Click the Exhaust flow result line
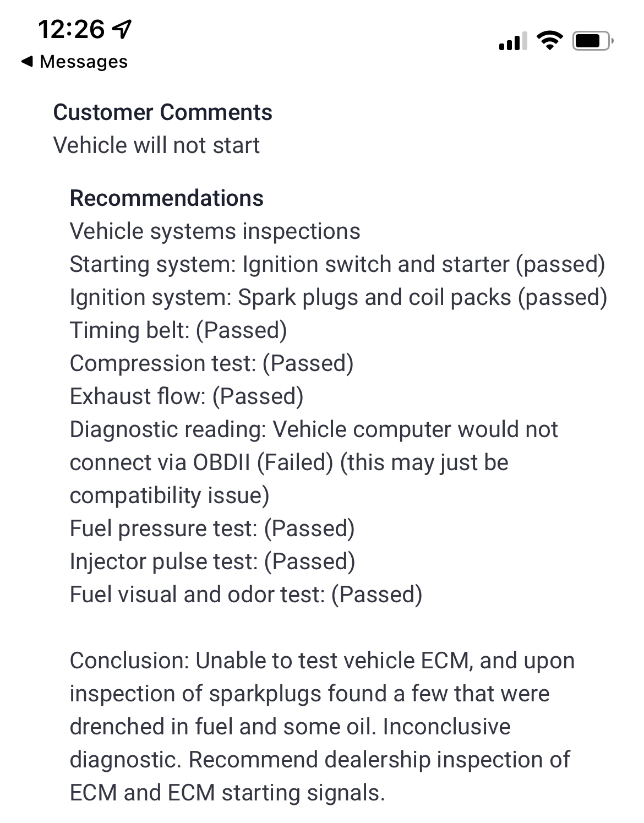This screenshot has width=644, height=823. (187, 396)
